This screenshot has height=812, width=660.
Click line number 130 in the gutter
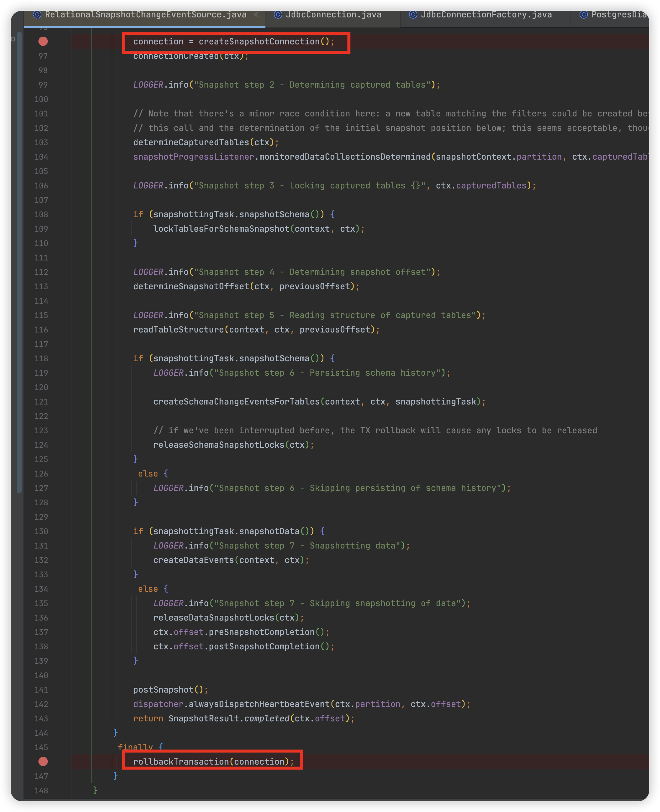coord(41,531)
